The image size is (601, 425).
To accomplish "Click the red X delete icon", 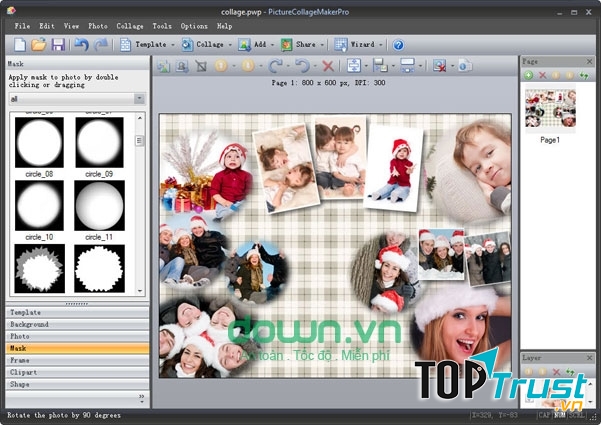I will (327, 66).
